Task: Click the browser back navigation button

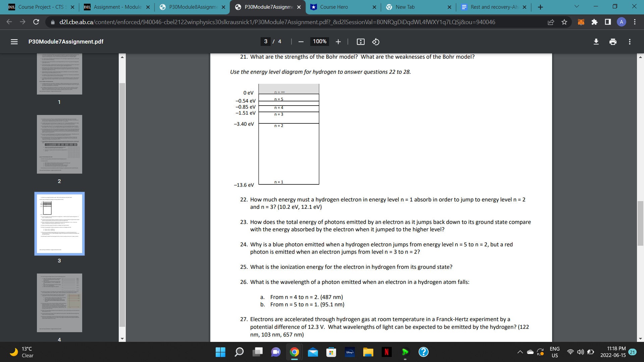Action: pos(9,22)
